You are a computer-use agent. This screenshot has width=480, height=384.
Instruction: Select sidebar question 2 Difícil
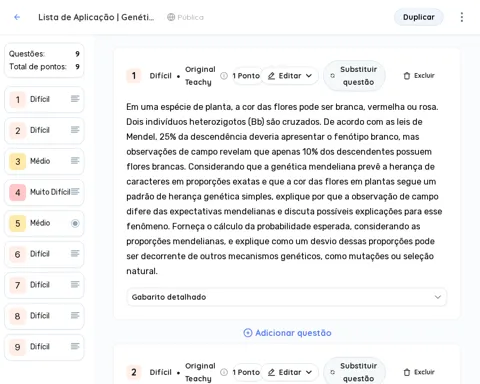pyautogui.click(x=44, y=130)
